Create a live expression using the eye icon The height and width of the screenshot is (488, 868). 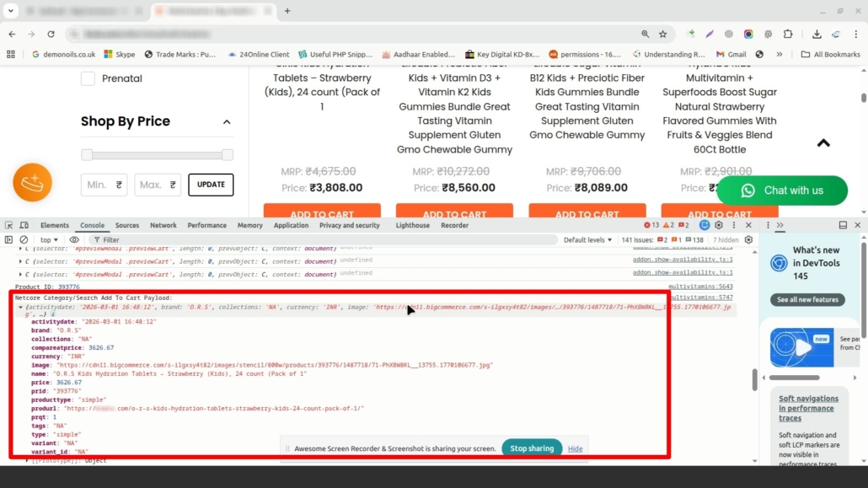(75, 239)
